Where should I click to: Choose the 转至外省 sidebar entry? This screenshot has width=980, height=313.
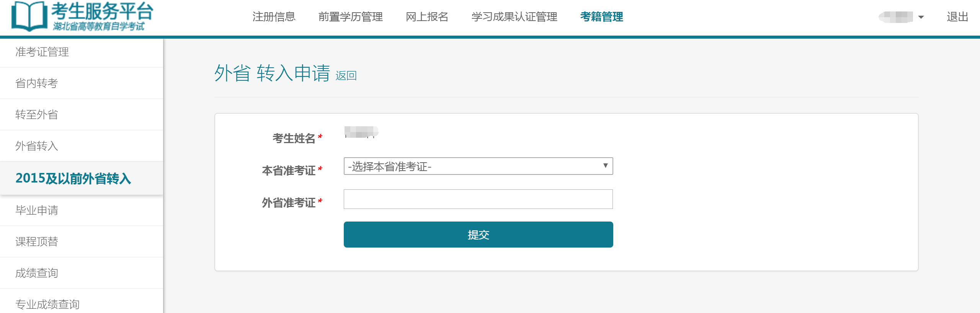[x=37, y=115]
